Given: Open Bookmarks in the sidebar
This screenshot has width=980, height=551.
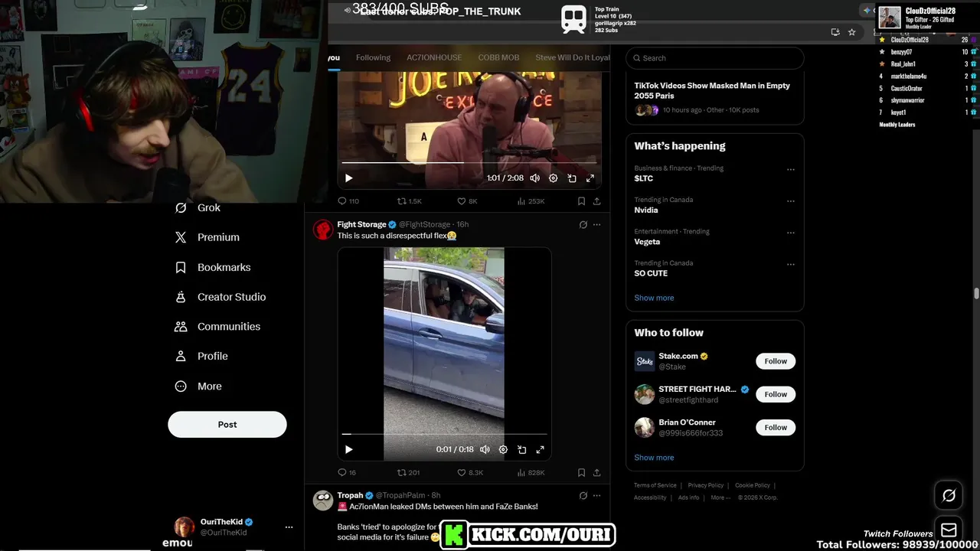Looking at the screenshot, I should pyautogui.click(x=213, y=267).
